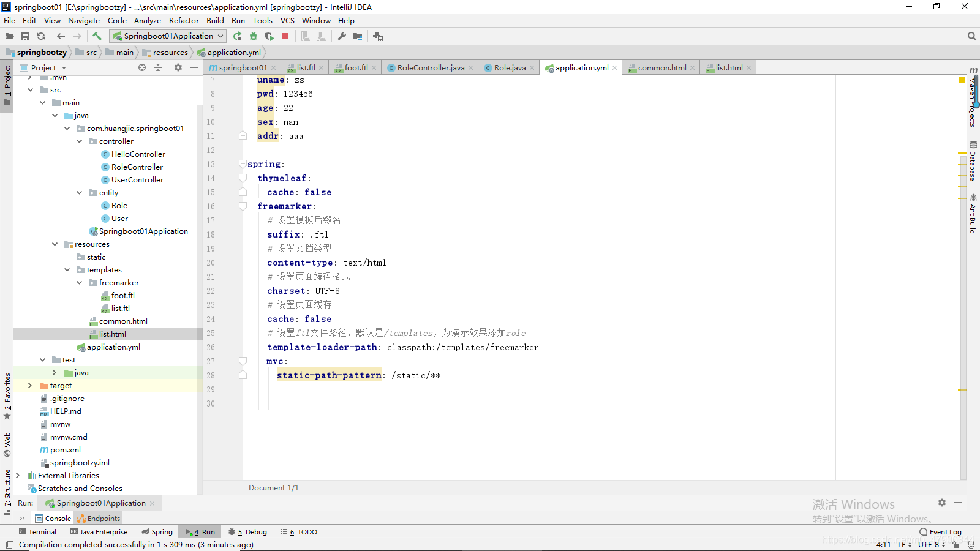Click the 4: Run tool window button
This screenshot has height=551, width=980.
click(200, 532)
